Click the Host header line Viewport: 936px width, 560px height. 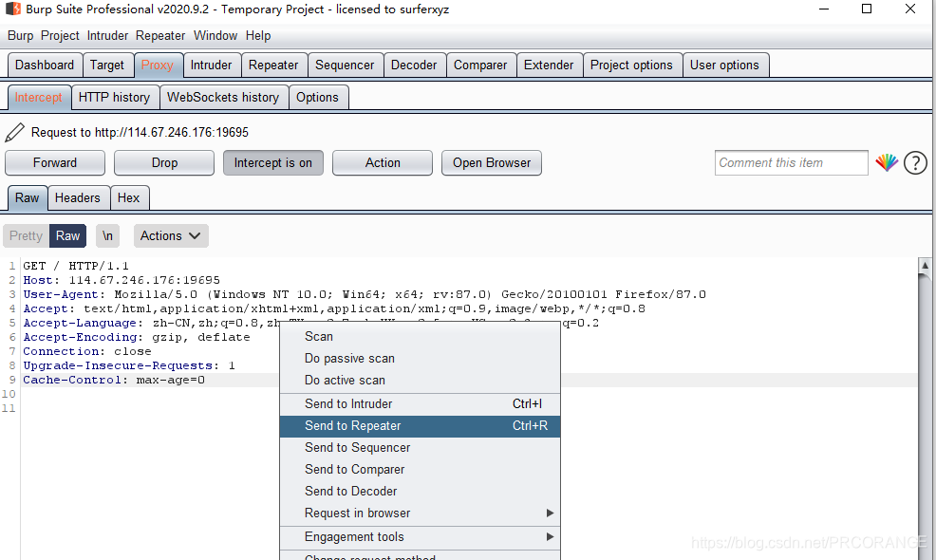(x=122, y=280)
